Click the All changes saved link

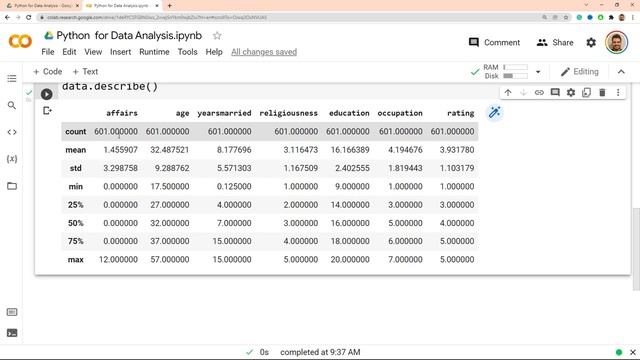[x=264, y=52]
